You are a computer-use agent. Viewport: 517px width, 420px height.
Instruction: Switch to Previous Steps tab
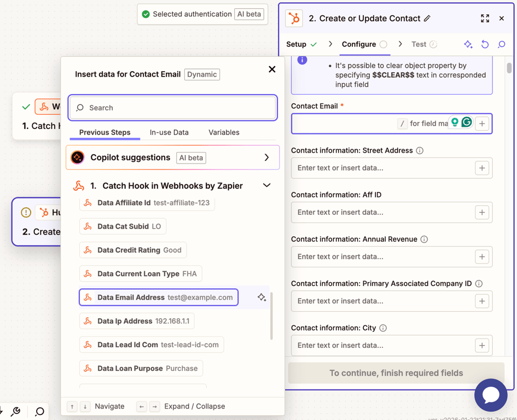(105, 132)
